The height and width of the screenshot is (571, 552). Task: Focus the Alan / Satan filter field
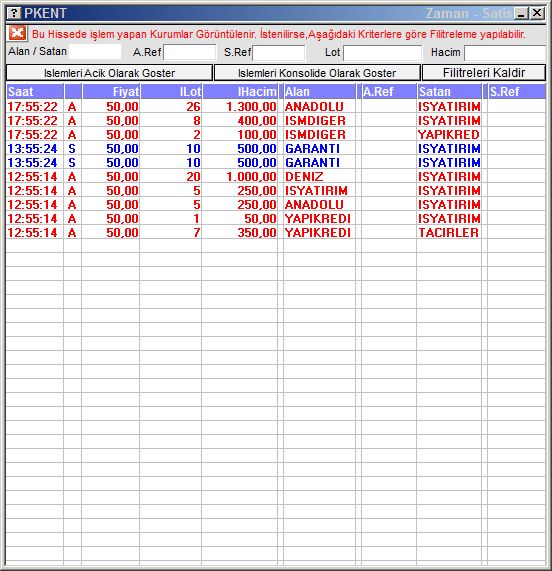pos(95,52)
